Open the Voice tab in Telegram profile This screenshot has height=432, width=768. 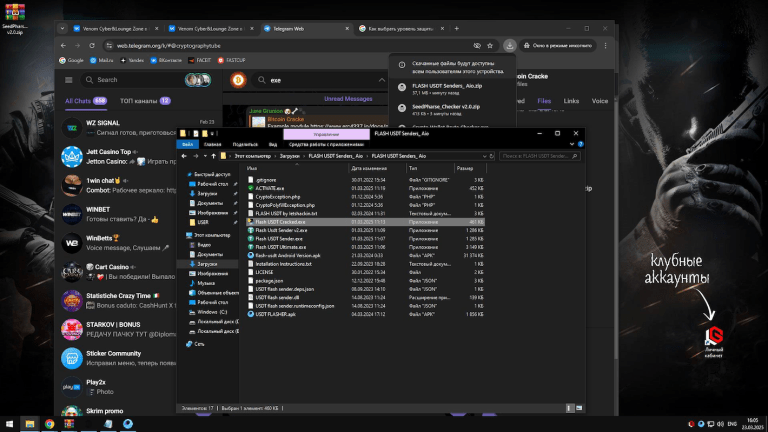coord(600,101)
